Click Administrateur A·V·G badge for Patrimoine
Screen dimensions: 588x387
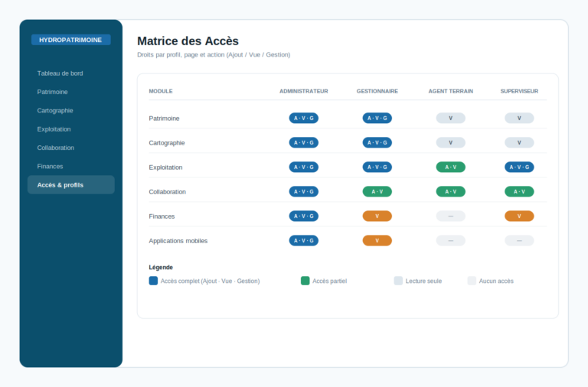pos(304,118)
